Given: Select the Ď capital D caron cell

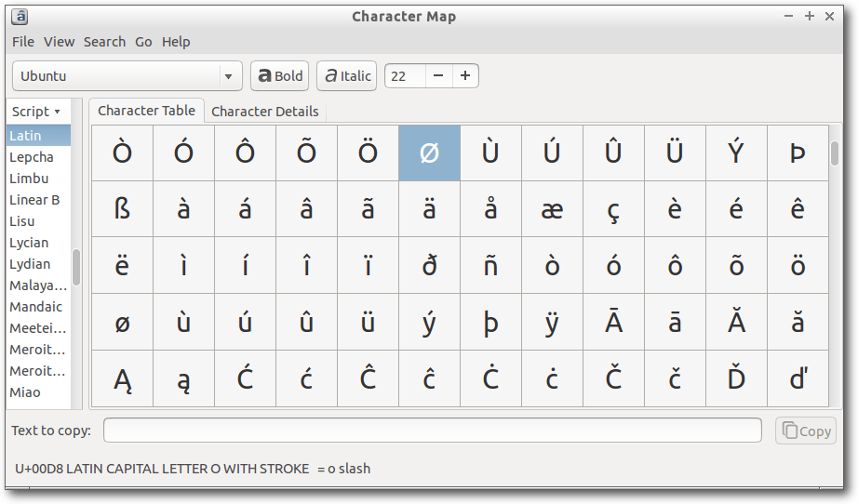Looking at the screenshot, I should [x=736, y=378].
